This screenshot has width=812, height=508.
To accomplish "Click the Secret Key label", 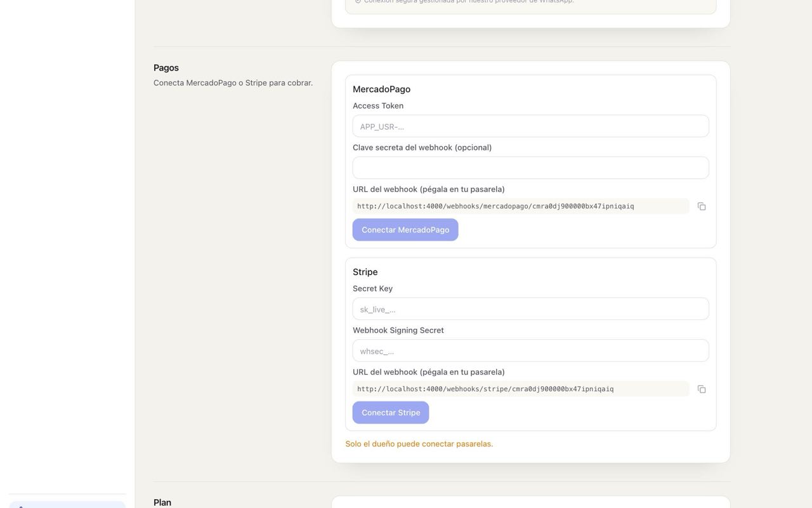I will [373, 289].
